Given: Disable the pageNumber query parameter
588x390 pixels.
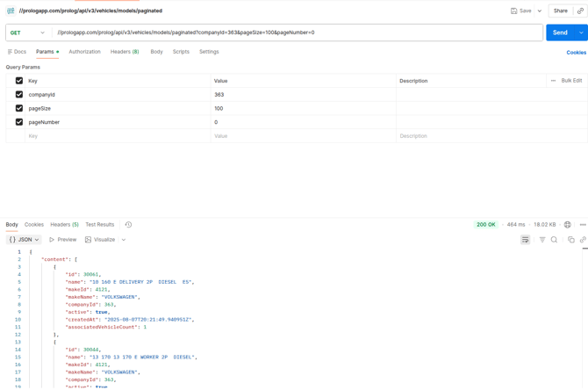Looking at the screenshot, I should point(19,122).
